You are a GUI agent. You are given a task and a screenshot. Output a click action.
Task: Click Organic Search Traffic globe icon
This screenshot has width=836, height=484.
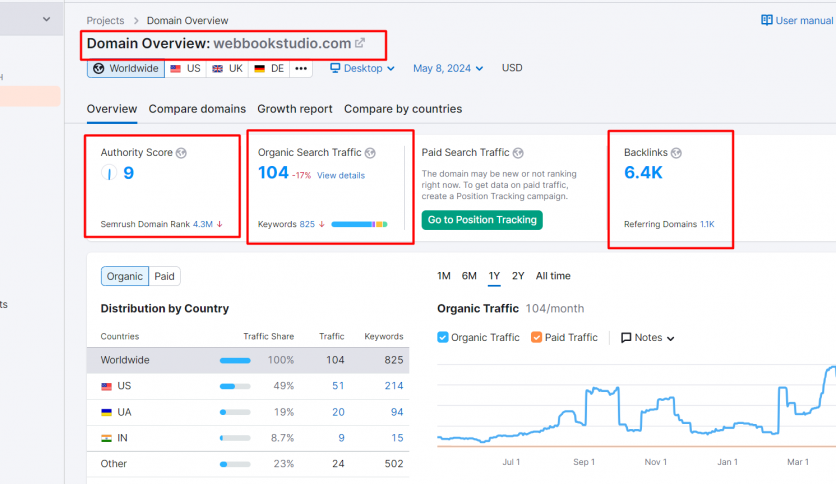click(x=370, y=153)
